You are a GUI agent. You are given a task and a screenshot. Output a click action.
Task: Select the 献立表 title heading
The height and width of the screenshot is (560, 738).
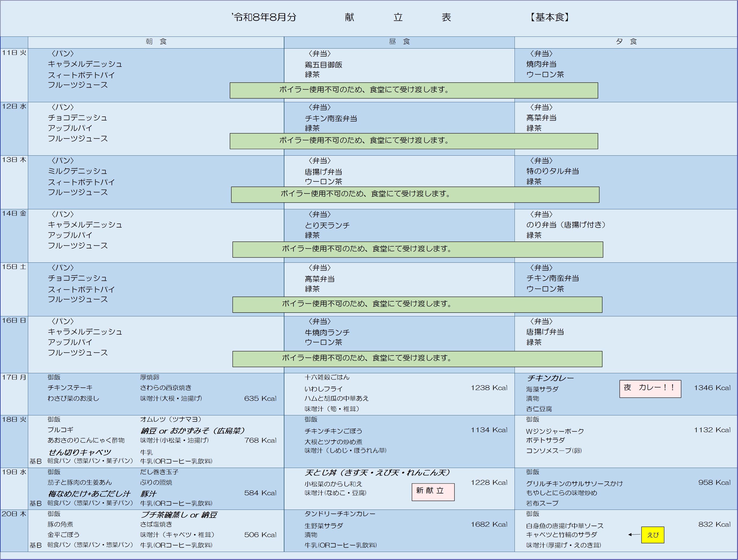(398, 17)
